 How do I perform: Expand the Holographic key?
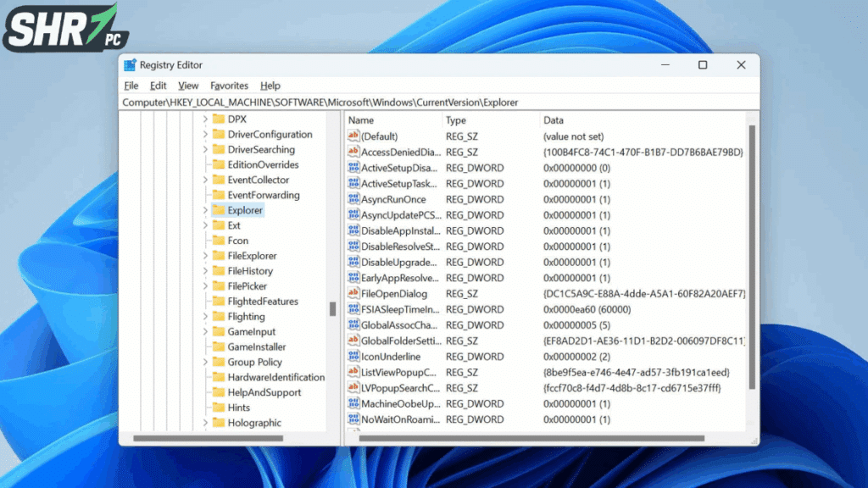pyautogui.click(x=205, y=423)
